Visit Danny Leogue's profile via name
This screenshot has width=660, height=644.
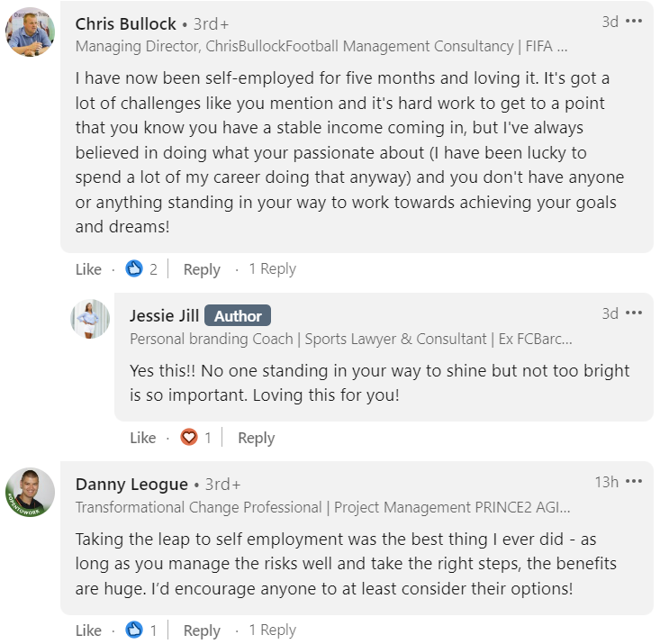pos(131,485)
